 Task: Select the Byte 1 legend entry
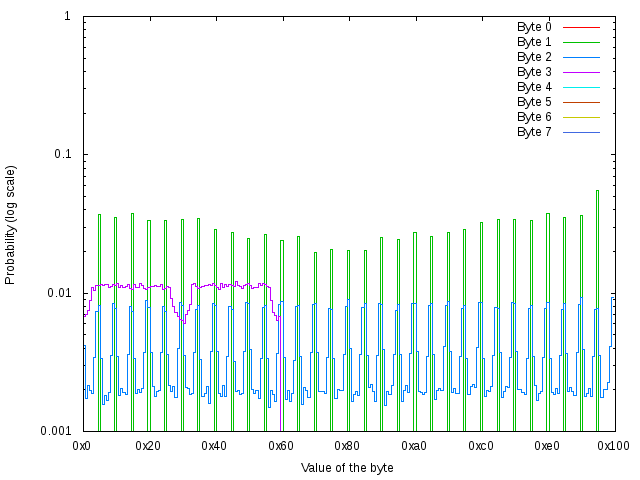coord(534,42)
